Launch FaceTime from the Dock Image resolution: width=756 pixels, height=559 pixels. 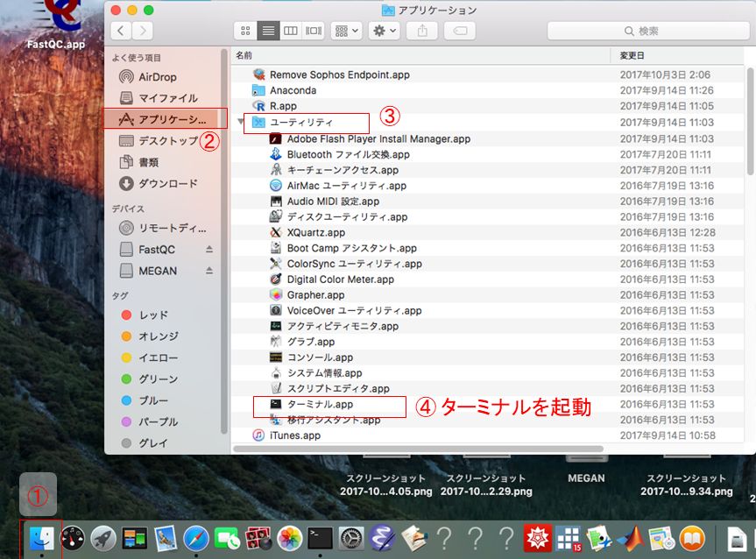tap(227, 538)
